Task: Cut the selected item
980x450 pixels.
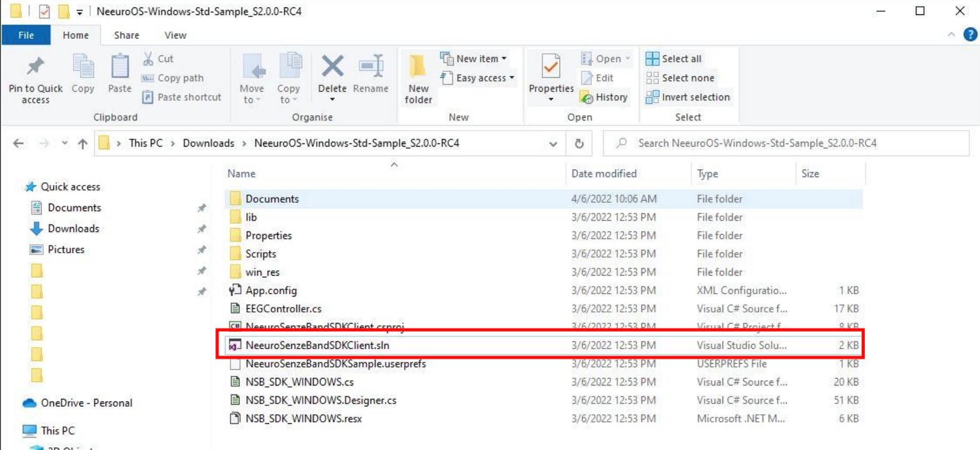Action: pyautogui.click(x=158, y=59)
